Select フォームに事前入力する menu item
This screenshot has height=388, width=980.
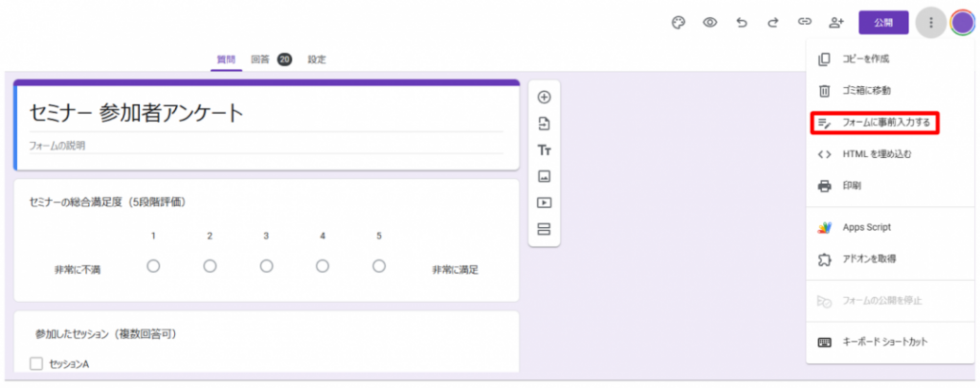[x=872, y=123]
